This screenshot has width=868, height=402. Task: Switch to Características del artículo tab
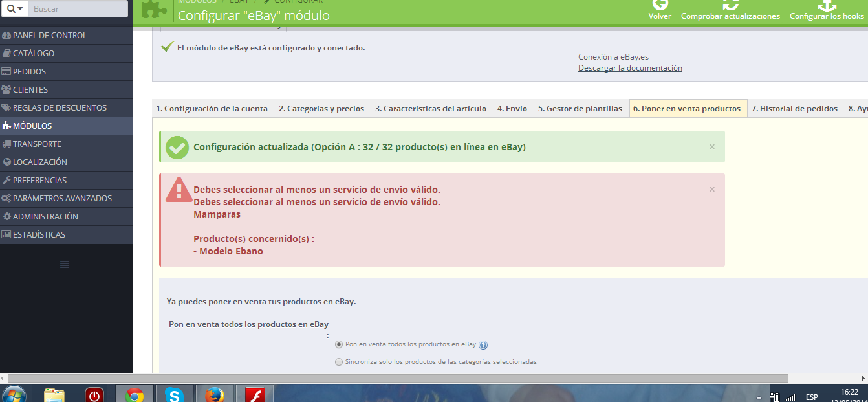(431, 109)
